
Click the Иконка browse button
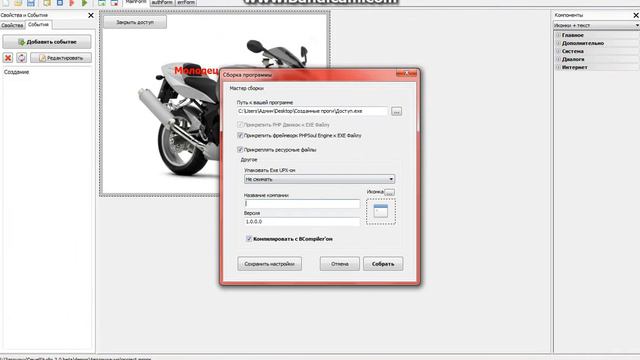coord(389,192)
